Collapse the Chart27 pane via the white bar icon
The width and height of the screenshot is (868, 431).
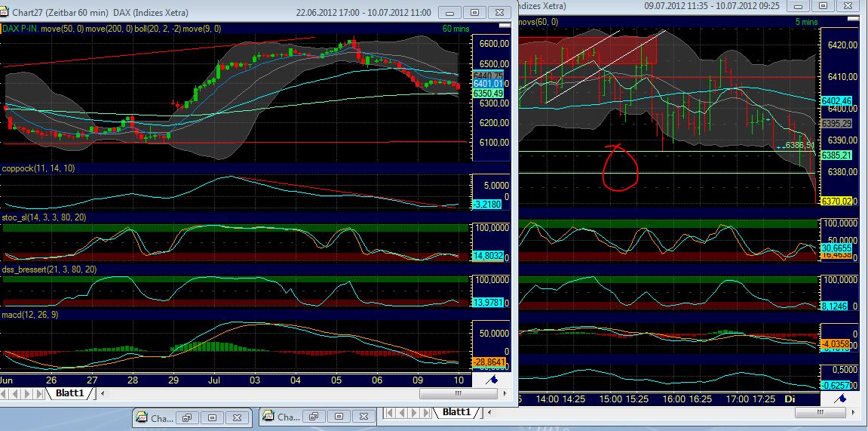(505, 26)
